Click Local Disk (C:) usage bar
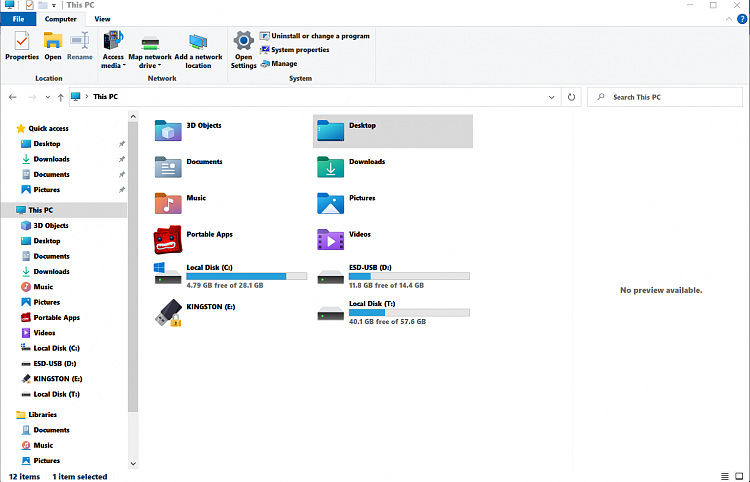The width and height of the screenshot is (750, 482). 246,276
